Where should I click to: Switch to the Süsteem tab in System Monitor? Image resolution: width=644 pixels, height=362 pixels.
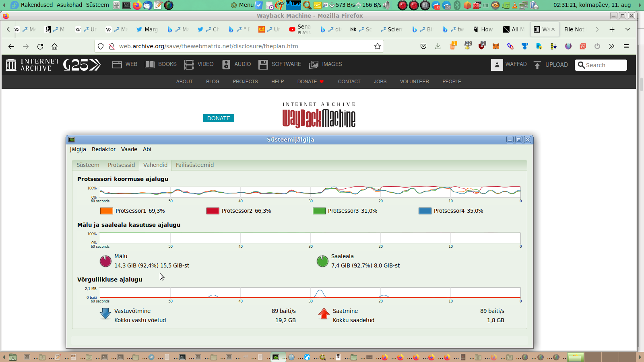(x=88, y=165)
